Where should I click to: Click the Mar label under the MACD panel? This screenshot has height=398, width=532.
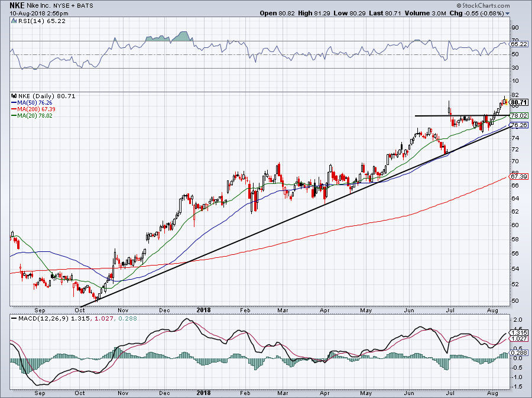(283, 393)
